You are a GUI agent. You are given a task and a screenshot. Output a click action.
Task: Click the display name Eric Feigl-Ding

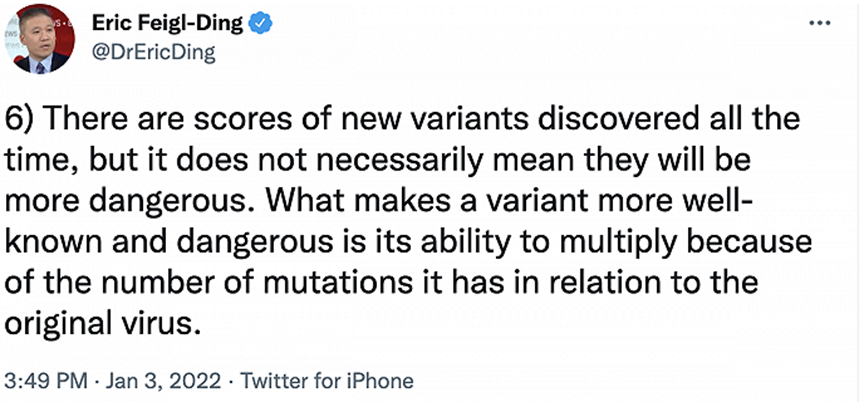tap(168, 22)
